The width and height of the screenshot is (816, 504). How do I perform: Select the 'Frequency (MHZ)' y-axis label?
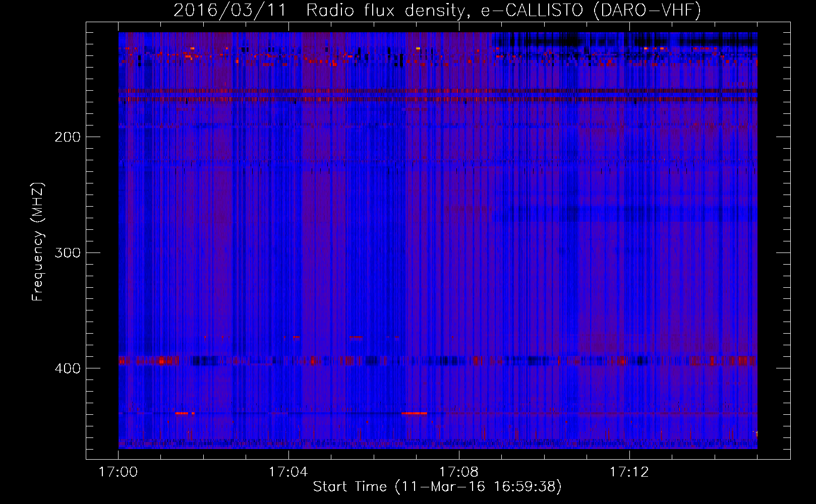(x=38, y=241)
